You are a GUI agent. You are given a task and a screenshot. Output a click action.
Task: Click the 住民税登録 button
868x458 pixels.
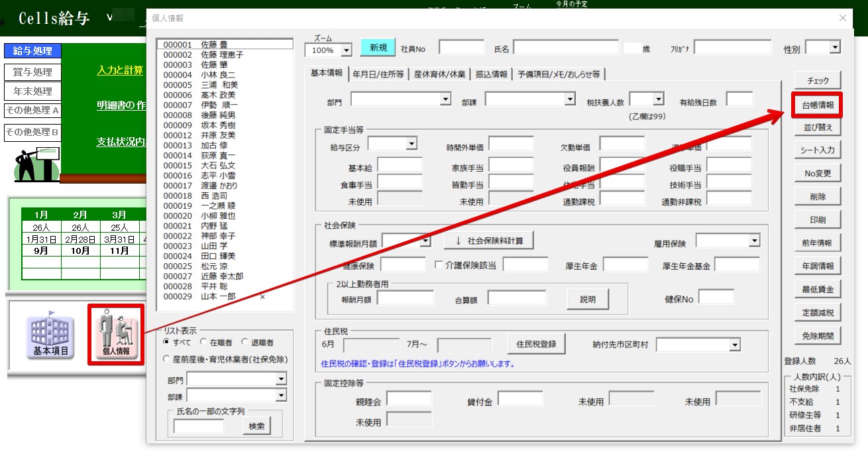click(536, 344)
